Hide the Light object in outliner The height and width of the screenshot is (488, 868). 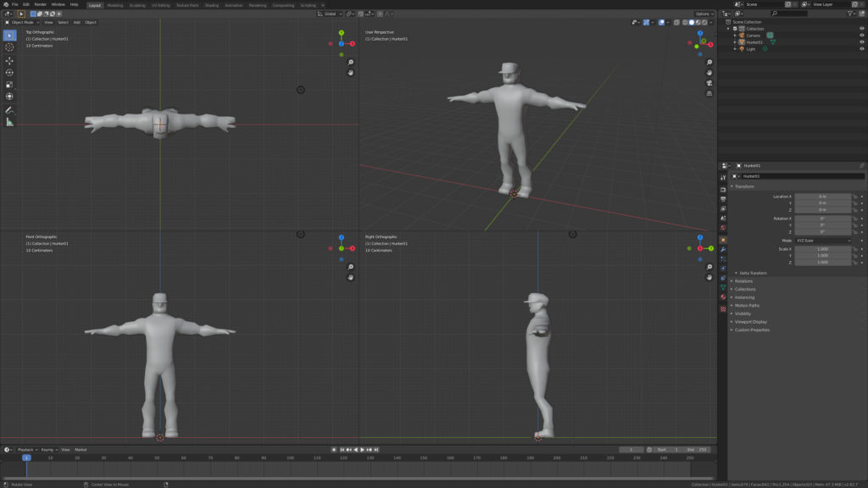pyautogui.click(x=861, y=48)
